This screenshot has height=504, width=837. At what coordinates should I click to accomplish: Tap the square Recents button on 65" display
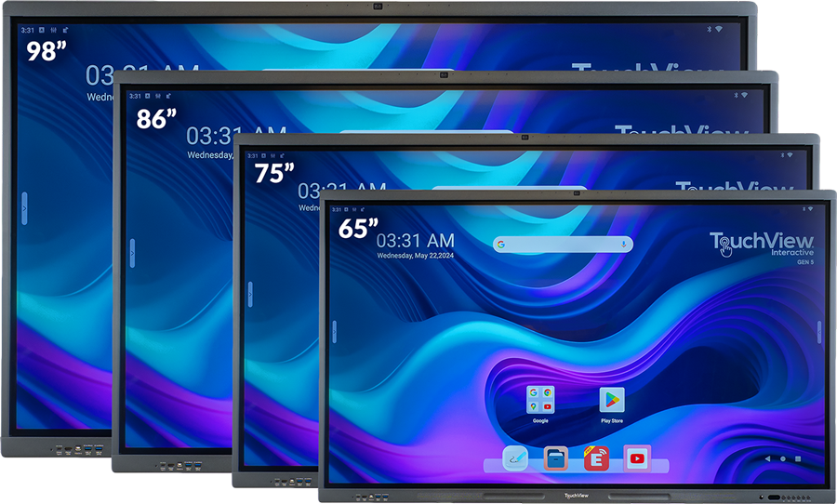[x=798, y=458]
